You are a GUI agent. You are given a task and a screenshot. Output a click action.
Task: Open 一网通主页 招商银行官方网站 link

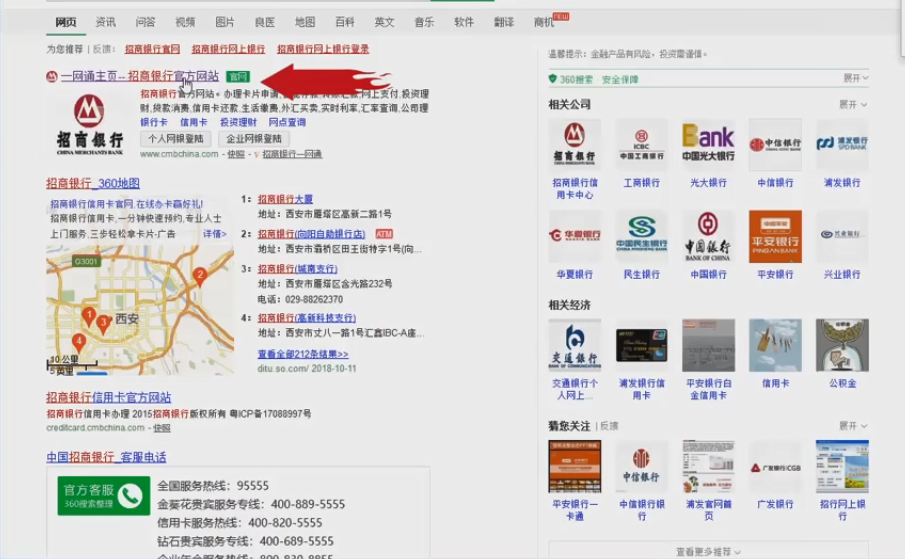tap(139, 76)
